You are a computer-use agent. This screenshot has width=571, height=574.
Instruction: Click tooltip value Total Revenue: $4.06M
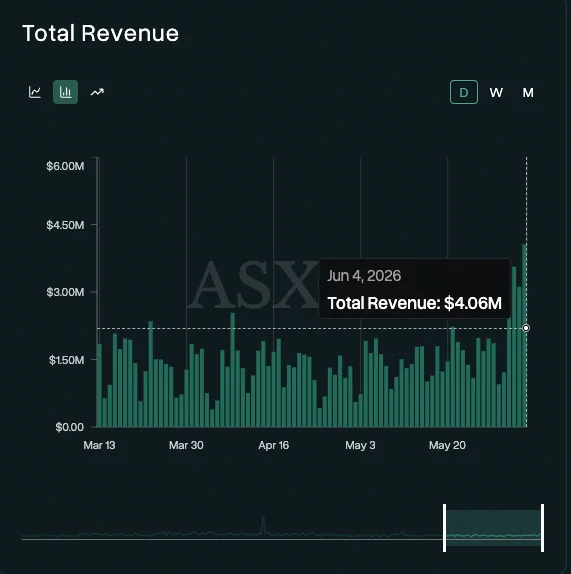(x=414, y=303)
